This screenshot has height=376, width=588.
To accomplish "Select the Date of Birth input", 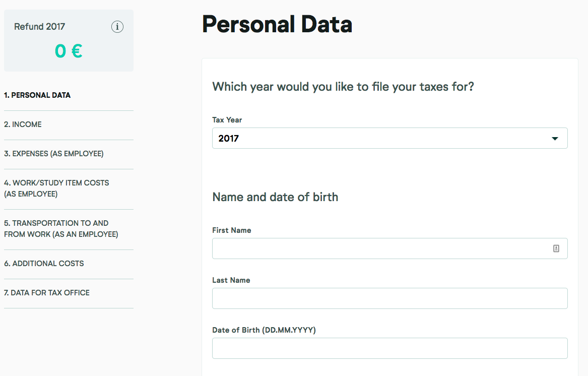I will point(389,348).
